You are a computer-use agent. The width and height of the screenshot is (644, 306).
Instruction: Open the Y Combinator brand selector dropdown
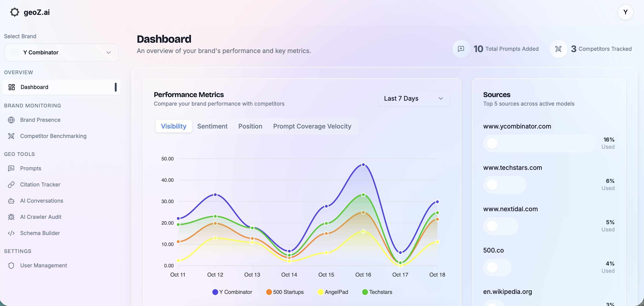coord(61,53)
